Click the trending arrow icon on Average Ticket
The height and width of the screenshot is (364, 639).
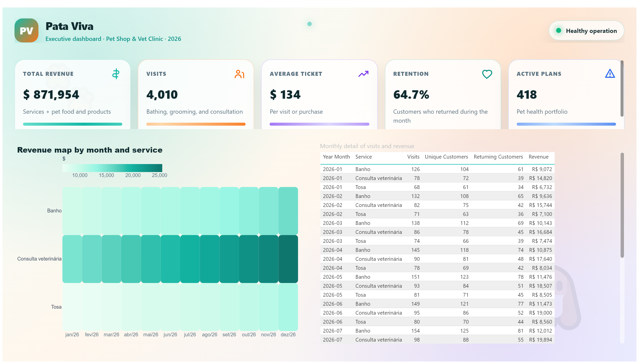point(363,74)
